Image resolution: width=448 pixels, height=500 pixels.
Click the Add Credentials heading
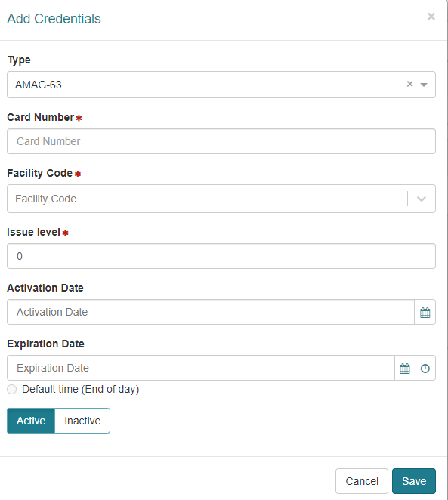click(x=54, y=19)
